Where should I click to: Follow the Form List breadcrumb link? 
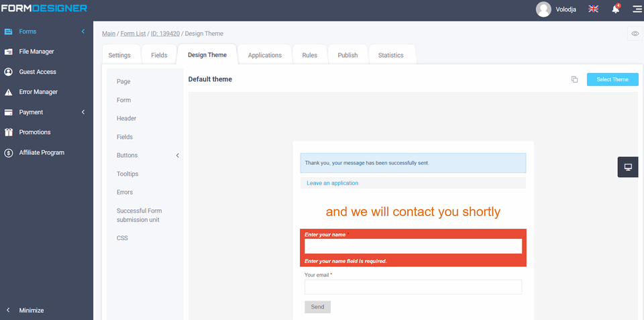(133, 34)
